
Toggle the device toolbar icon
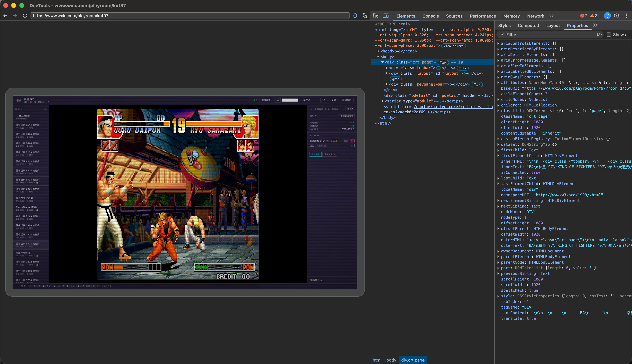point(386,16)
